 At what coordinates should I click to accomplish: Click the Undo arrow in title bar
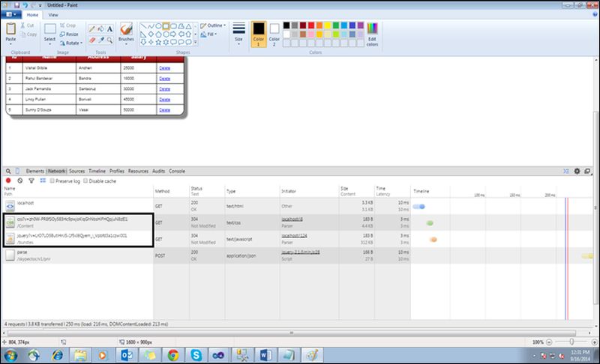click(x=25, y=5)
